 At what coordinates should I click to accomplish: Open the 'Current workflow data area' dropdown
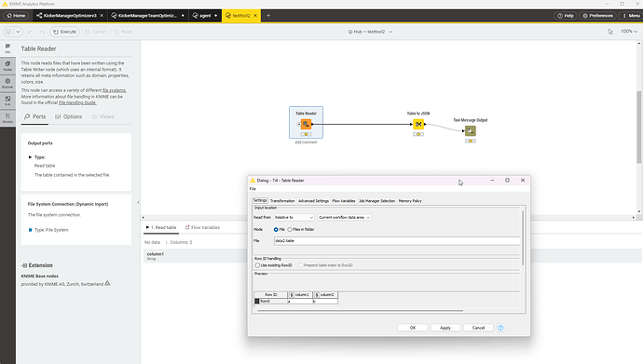344,218
